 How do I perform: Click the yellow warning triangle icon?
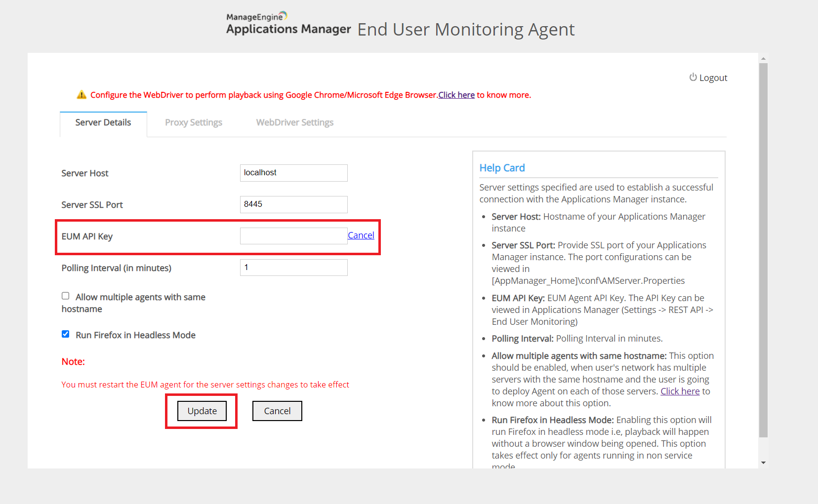pos(82,95)
